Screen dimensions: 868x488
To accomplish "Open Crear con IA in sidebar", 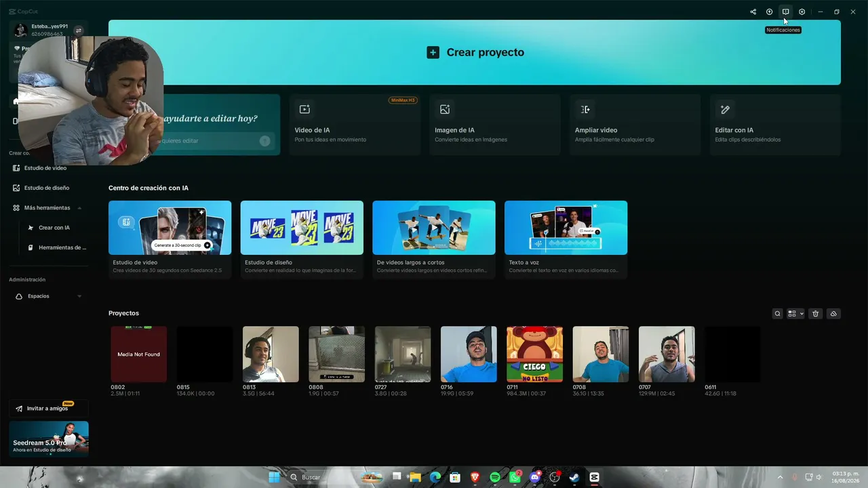I will (x=54, y=228).
